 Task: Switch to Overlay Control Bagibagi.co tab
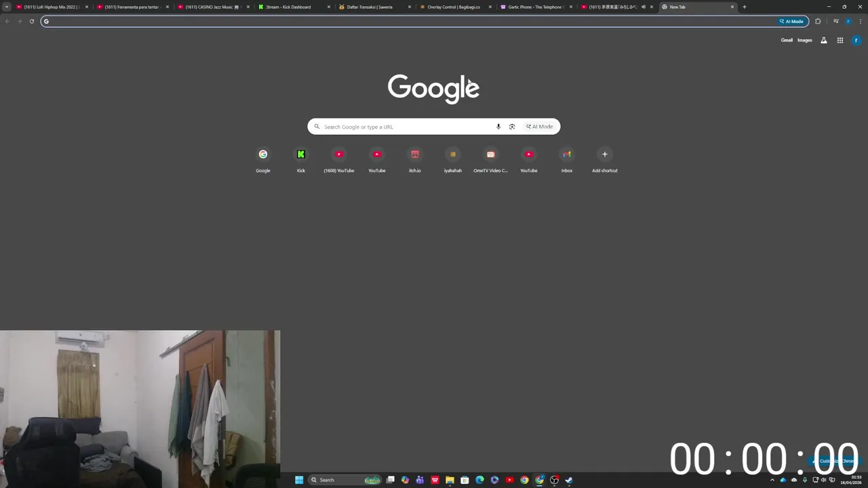pos(455,7)
